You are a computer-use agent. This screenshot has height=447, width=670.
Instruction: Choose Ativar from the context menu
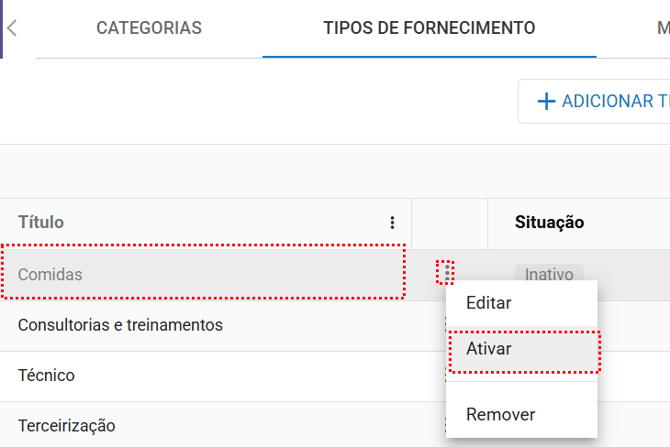click(x=489, y=349)
